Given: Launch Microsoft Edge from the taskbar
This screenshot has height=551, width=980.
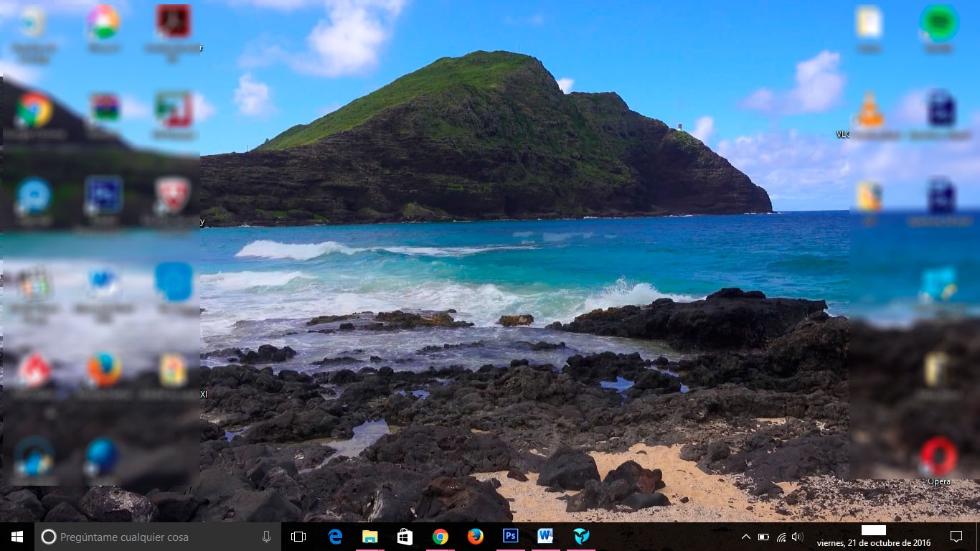Looking at the screenshot, I should (335, 537).
